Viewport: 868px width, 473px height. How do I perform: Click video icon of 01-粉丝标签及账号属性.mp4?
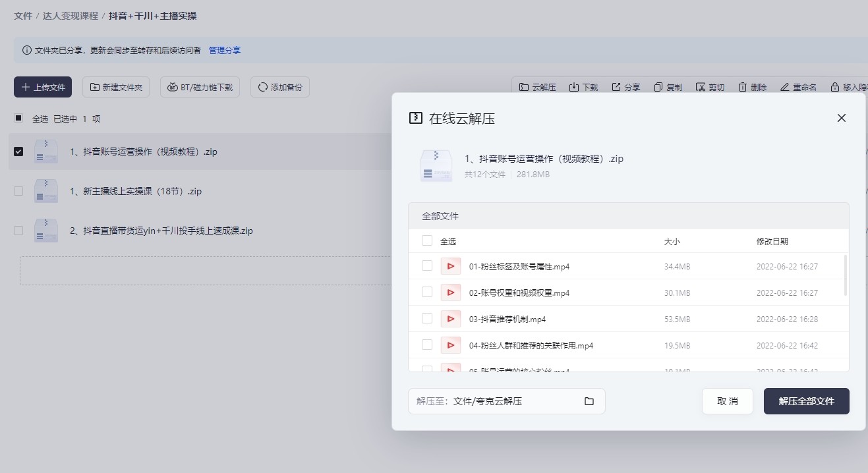pyautogui.click(x=451, y=266)
